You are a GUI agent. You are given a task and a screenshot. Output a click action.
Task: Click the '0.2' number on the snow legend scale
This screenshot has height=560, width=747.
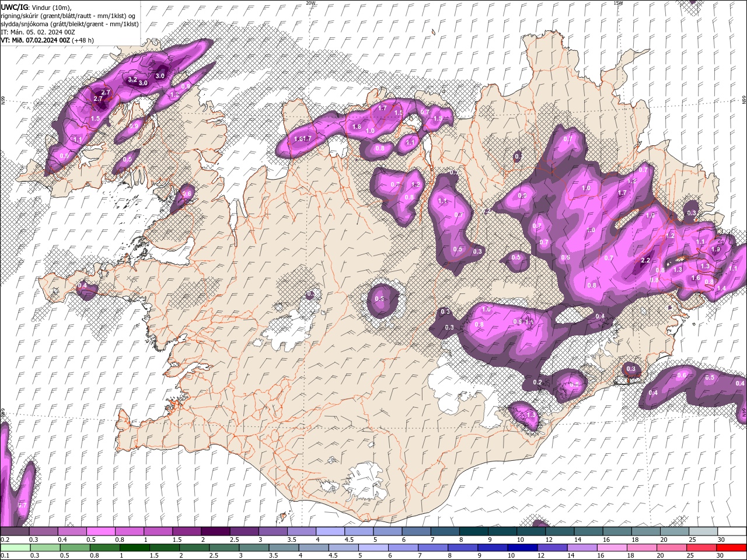(x=5, y=540)
